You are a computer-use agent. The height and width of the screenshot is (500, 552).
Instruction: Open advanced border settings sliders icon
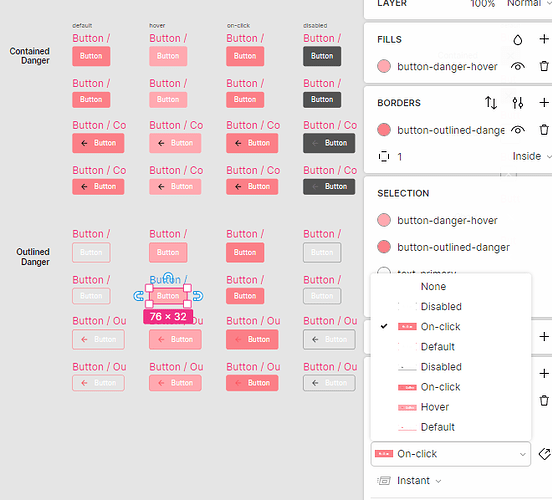518,103
